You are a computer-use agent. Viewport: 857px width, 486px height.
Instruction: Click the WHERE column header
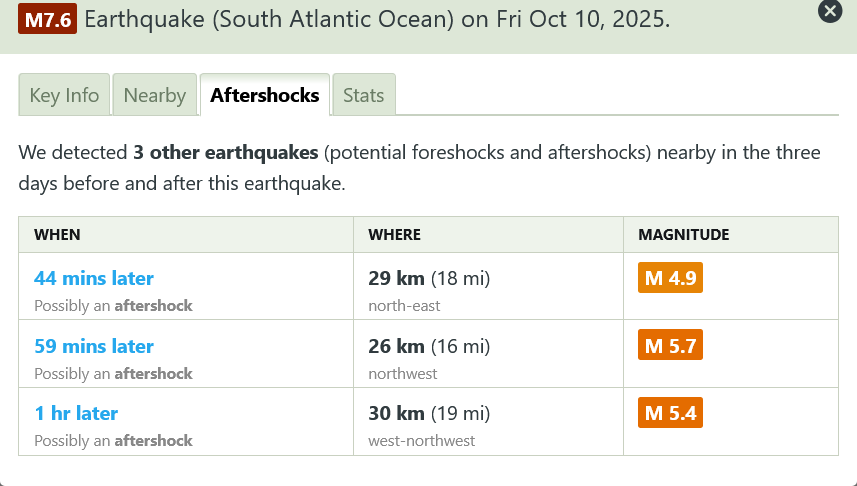(395, 235)
